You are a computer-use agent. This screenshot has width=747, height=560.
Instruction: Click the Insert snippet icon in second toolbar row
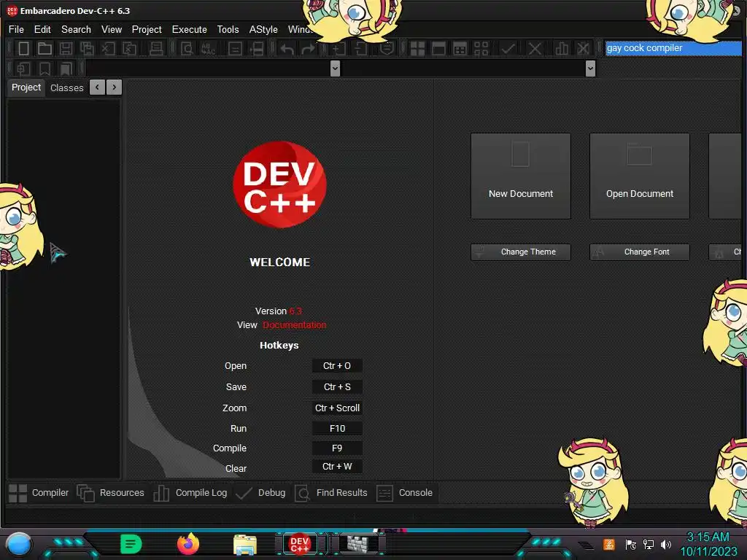(23, 69)
